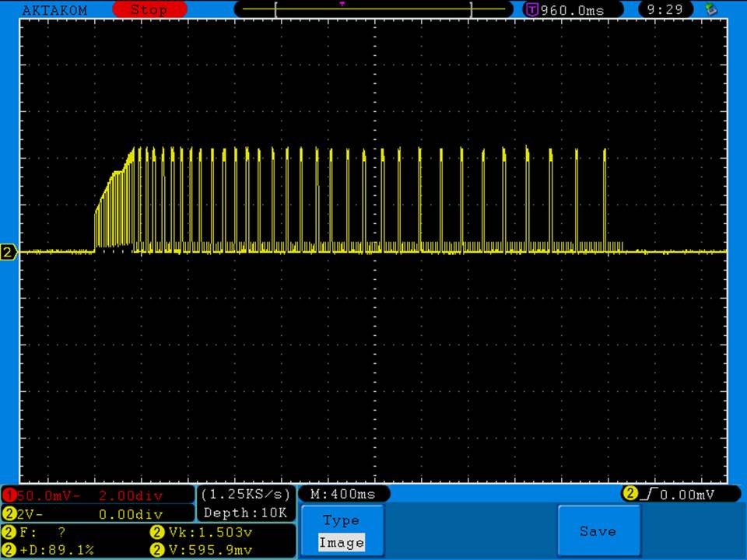Click the AKTAKOM brand logo
Viewport: 747px width, 560px height.
54,10
